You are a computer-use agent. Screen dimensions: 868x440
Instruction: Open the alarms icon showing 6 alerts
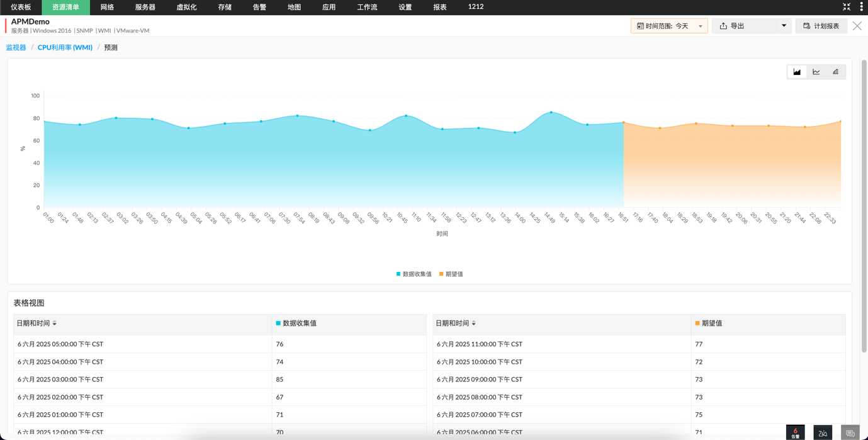(x=795, y=432)
